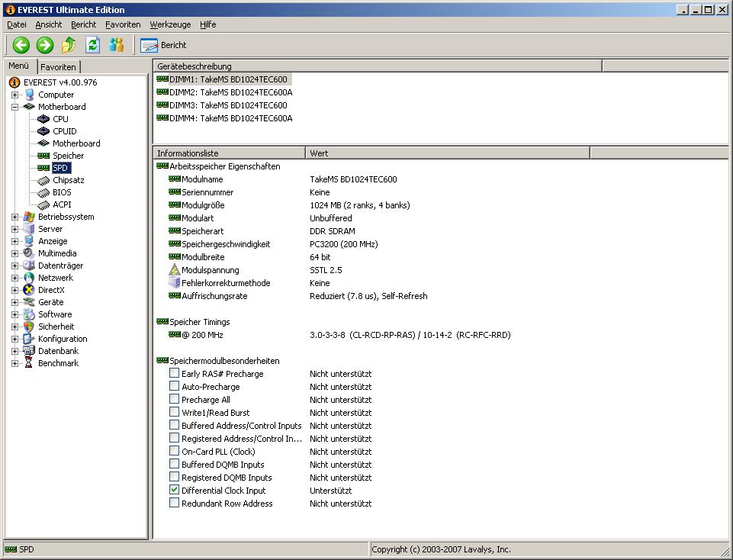Select the EVEREST v4.00.976 root icon
This screenshot has height=560, width=733.
click(15, 82)
